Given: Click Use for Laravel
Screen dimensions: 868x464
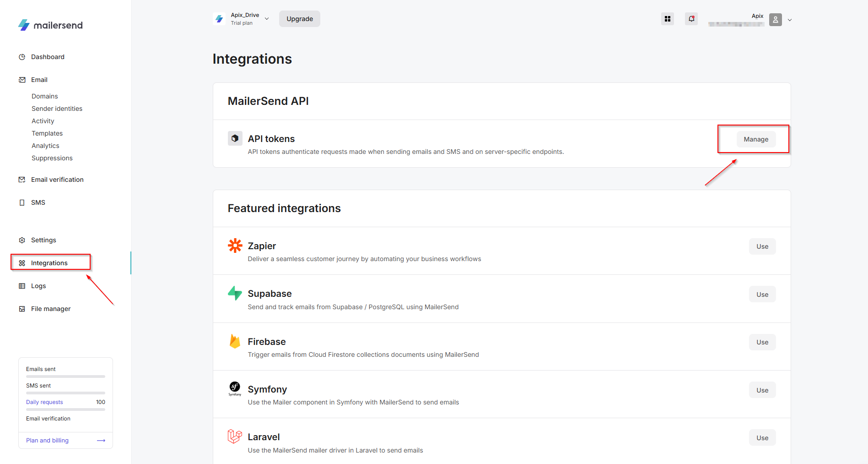Looking at the screenshot, I should point(762,438).
